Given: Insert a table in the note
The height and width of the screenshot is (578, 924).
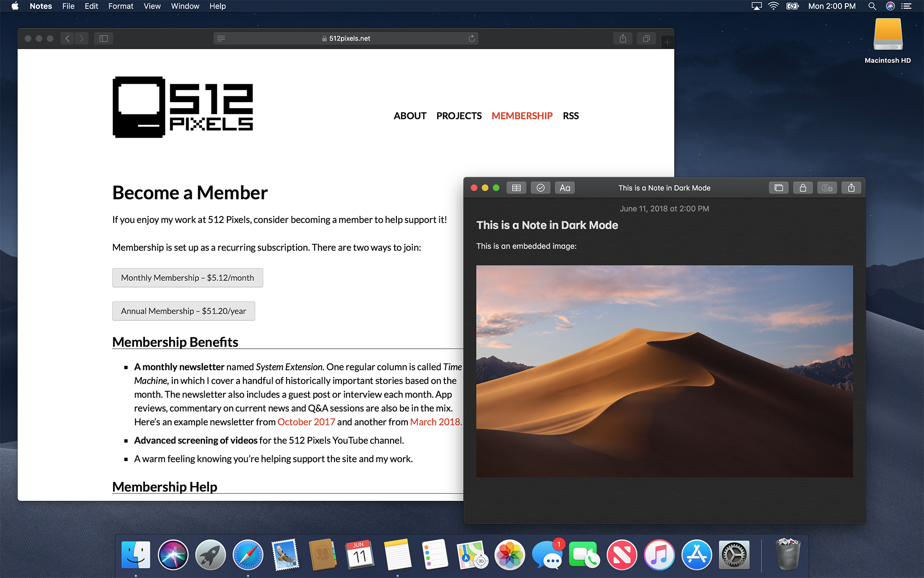Looking at the screenshot, I should point(516,188).
